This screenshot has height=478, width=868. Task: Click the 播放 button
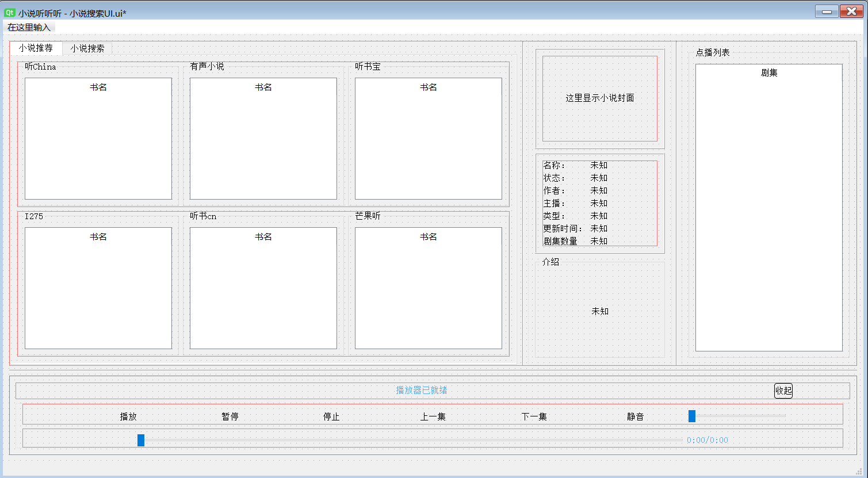point(128,416)
